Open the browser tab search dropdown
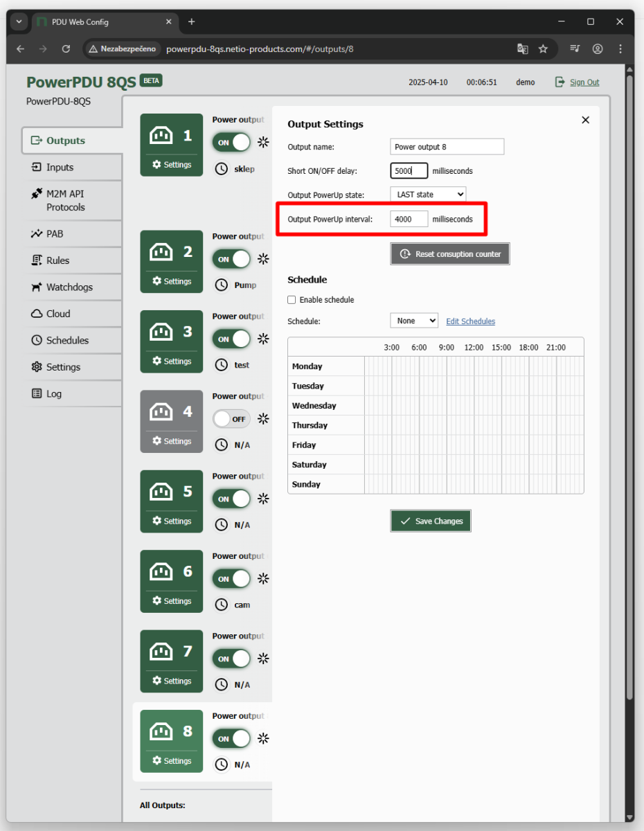Viewport: 644px width, 831px height. click(x=19, y=22)
